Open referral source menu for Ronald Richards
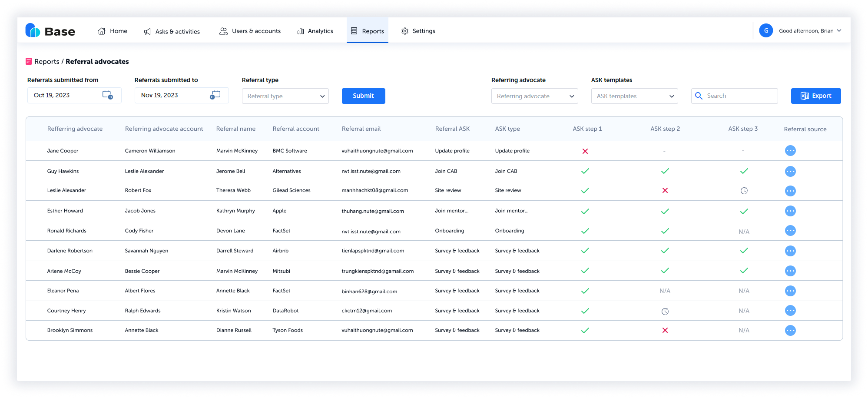Screen dimensions: 868x398 click(790, 231)
